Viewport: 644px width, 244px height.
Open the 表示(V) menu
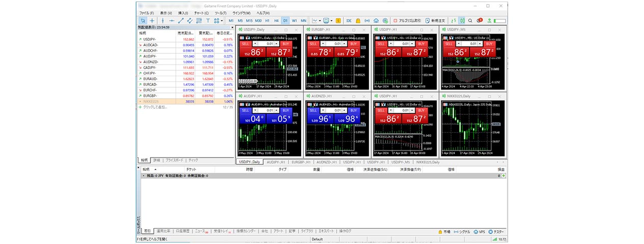click(166, 12)
